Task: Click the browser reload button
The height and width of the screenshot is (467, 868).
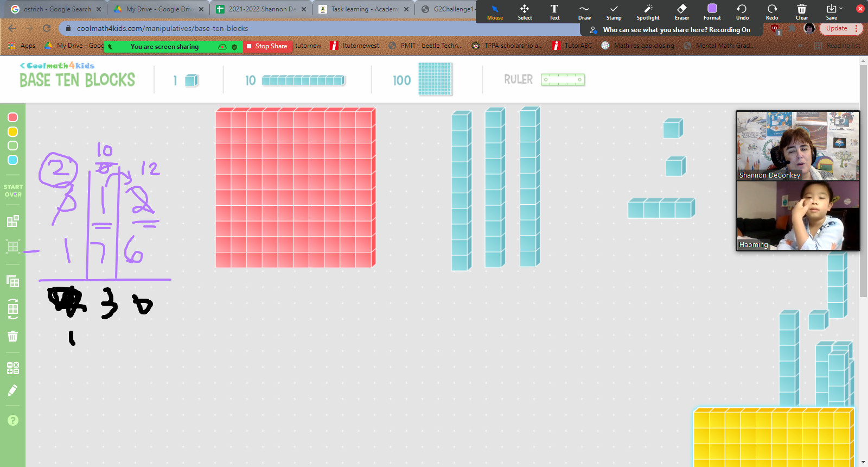Action: coord(47,28)
